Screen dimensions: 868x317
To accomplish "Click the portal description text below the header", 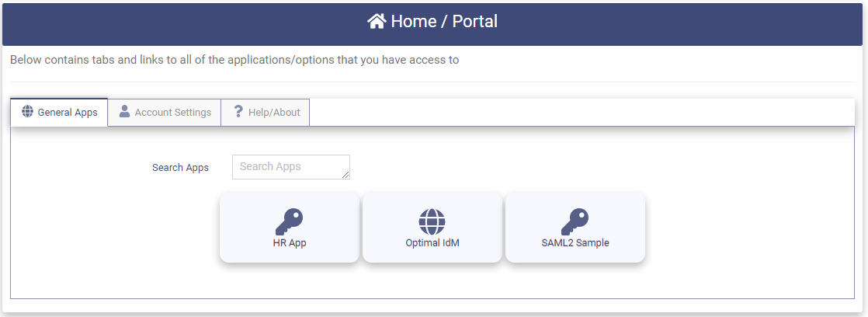I will [234, 60].
